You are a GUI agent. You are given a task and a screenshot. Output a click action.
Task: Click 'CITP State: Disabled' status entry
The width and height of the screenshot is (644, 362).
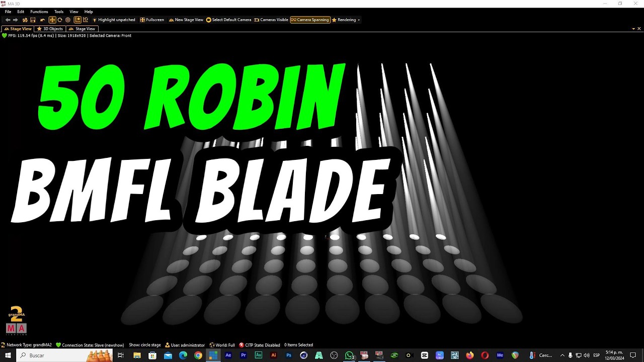(x=260, y=345)
